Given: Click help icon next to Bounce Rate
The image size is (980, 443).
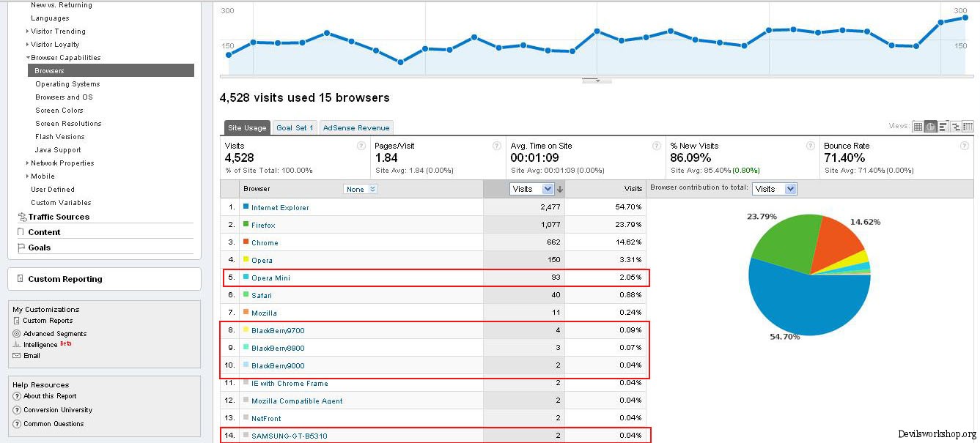Looking at the screenshot, I should click(965, 146).
